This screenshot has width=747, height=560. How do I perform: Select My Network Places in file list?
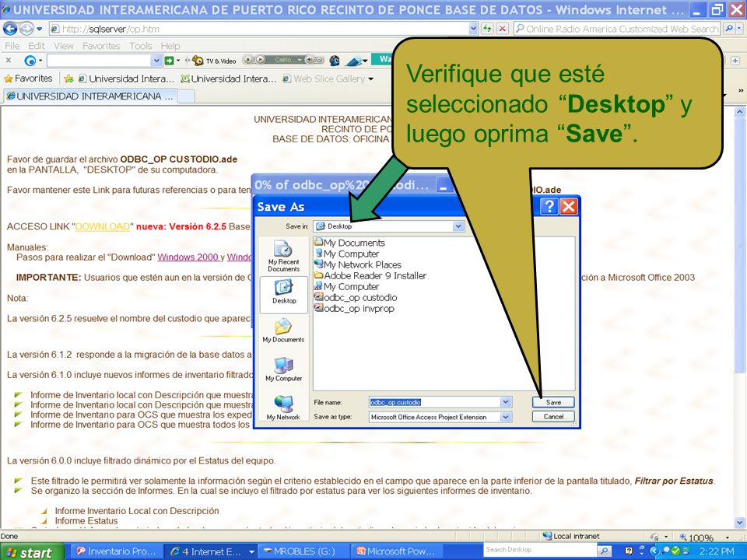(358, 264)
